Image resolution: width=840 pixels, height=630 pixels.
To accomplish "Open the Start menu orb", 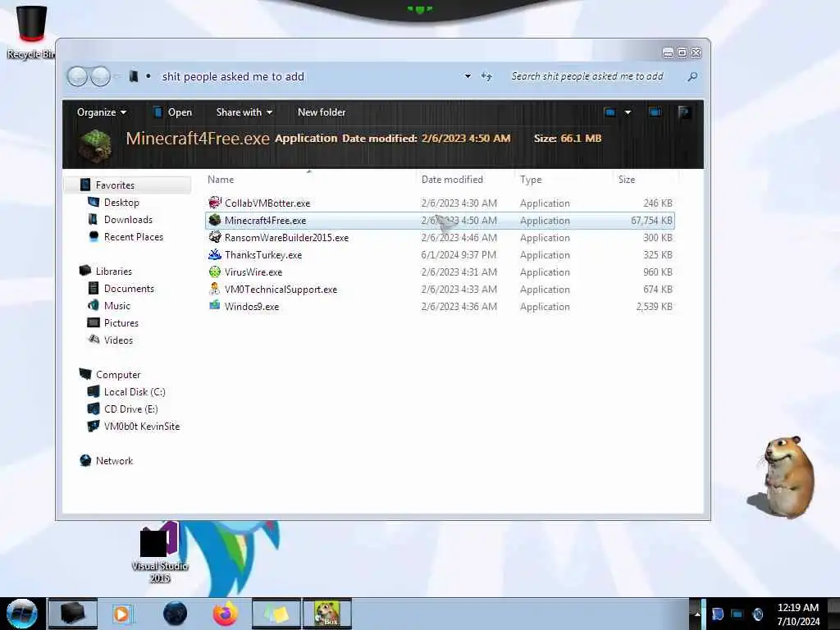I will 22,614.
